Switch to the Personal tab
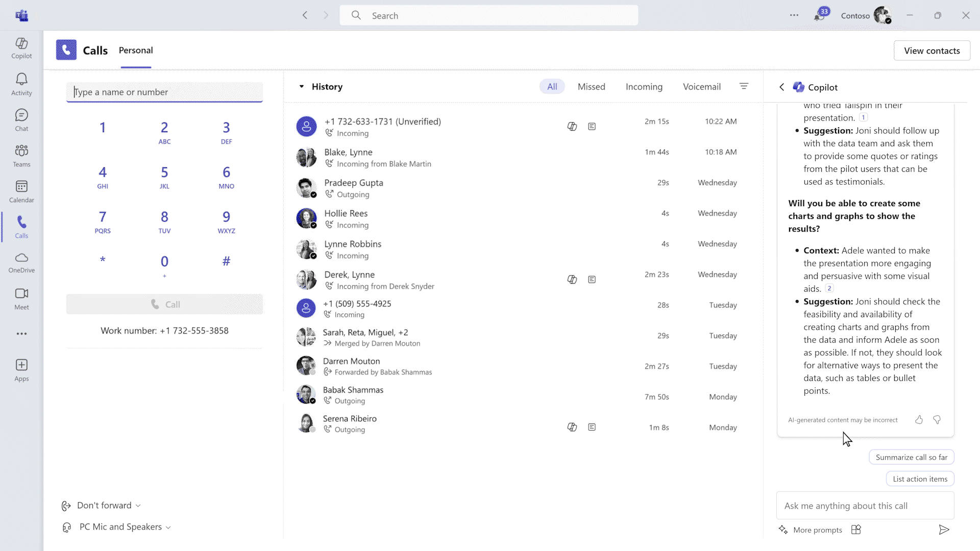The height and width of the screenshot is (551, 980). pyautogui.click(x=136, y=51)
